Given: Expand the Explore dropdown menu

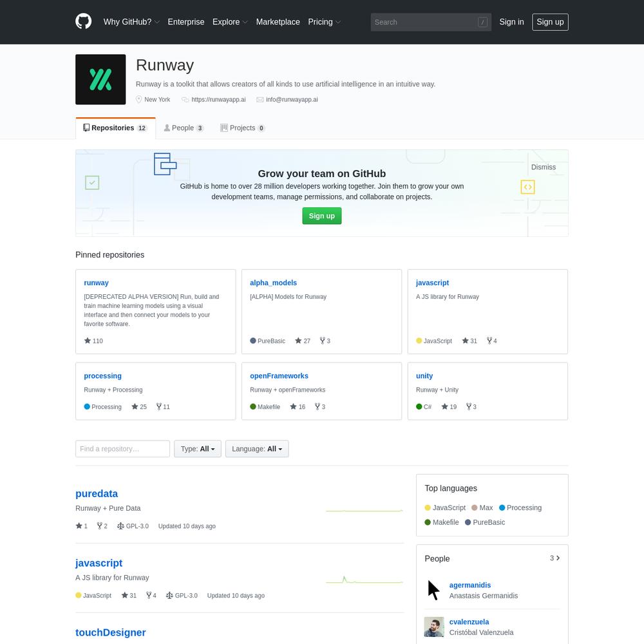Looking at the screenshot, I should (230, 22).
